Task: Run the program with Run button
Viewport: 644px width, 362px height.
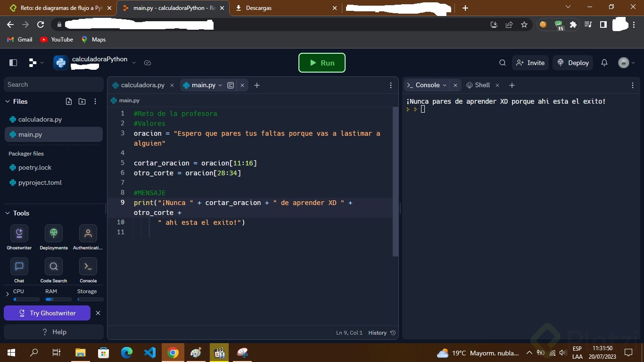Action: tap(322, 63)
